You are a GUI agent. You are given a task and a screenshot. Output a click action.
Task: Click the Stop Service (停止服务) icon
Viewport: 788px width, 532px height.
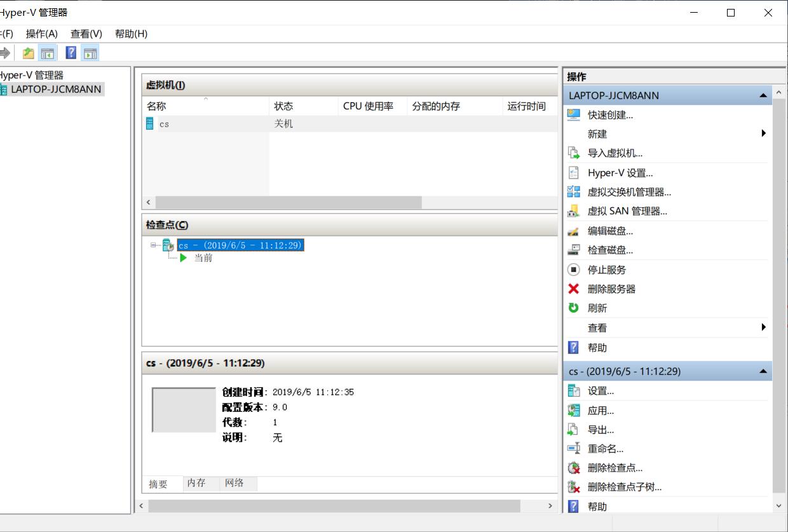pyautogui.click(x=574, y=269)
